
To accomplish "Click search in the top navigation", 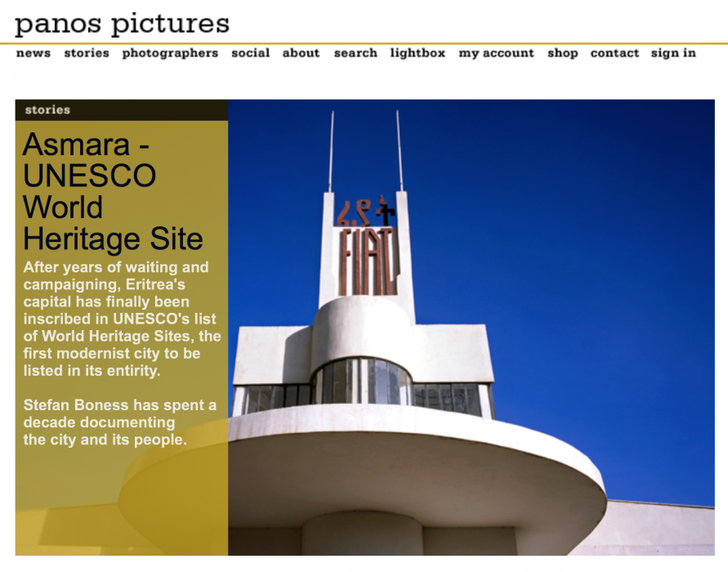I will pyautogui.click(x=355, y=53).
